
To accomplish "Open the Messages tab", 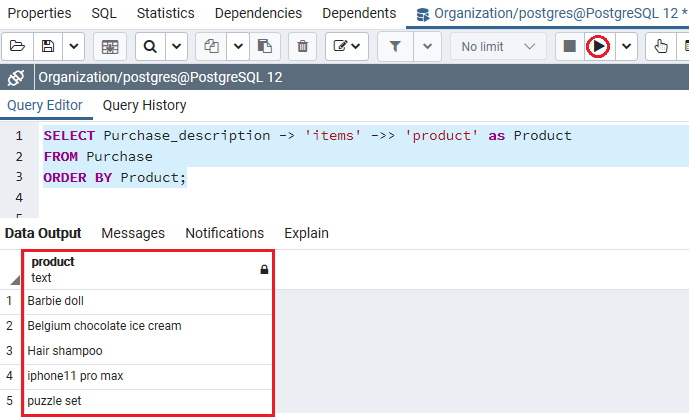I will (133, 233).
